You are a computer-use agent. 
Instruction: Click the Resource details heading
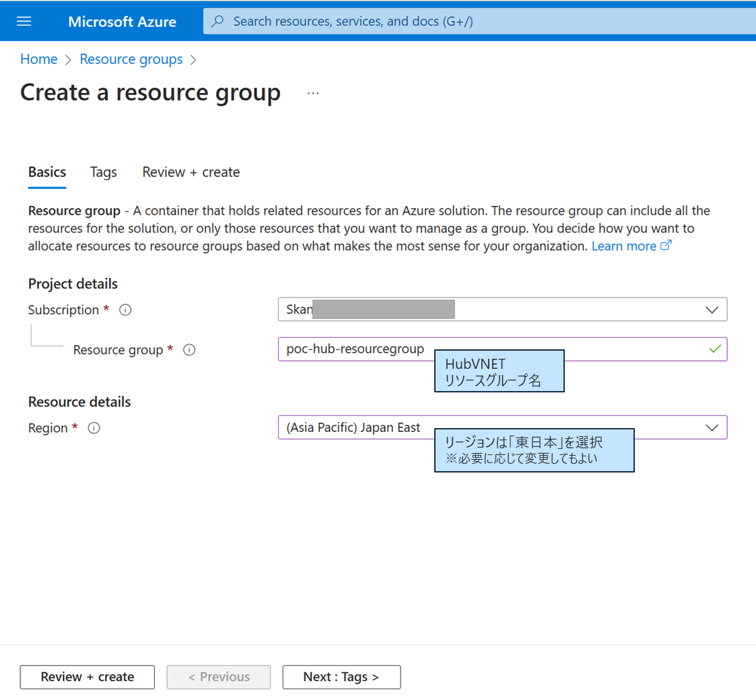click(79, 402)
